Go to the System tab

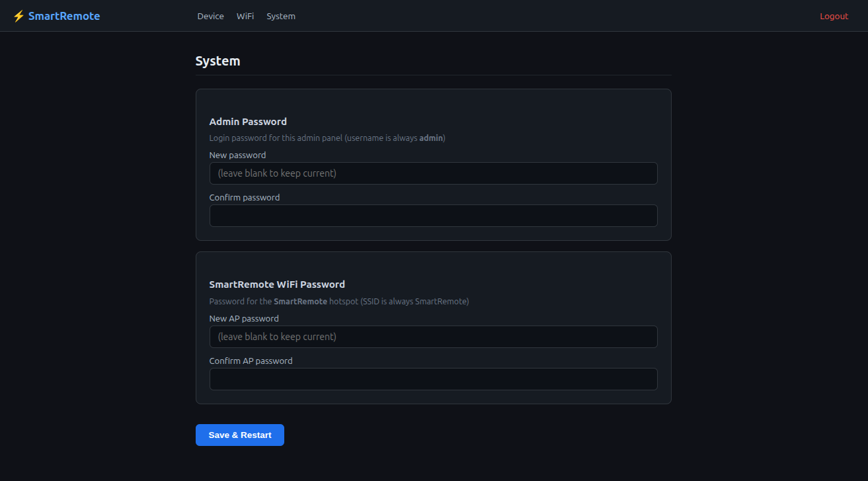(x=281, y=16)
